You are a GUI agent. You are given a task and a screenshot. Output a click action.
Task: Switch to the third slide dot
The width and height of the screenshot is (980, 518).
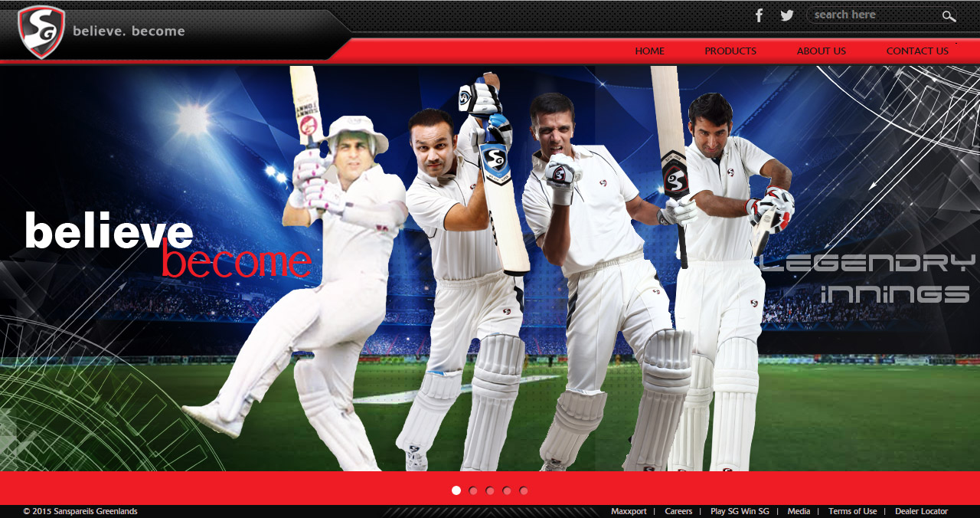pyautogui.click(x=490, y=490)
